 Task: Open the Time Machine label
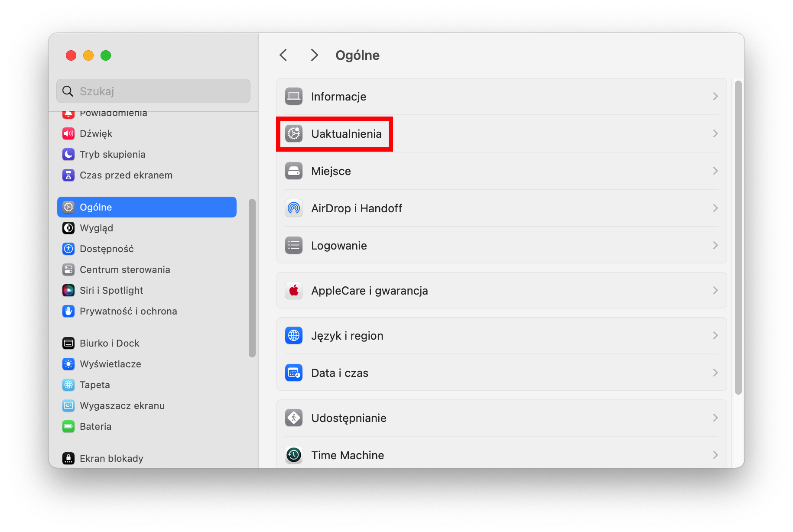(x=348, y=455)
